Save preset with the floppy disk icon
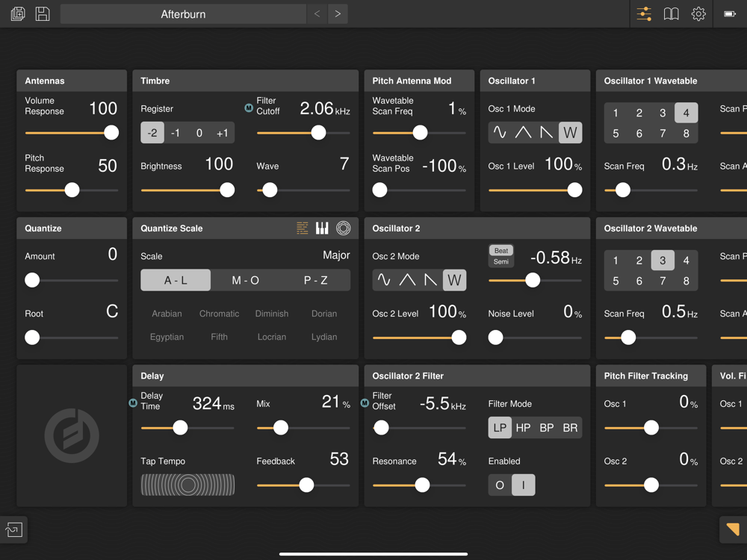The image size is (747, 560). click(43, 13)
